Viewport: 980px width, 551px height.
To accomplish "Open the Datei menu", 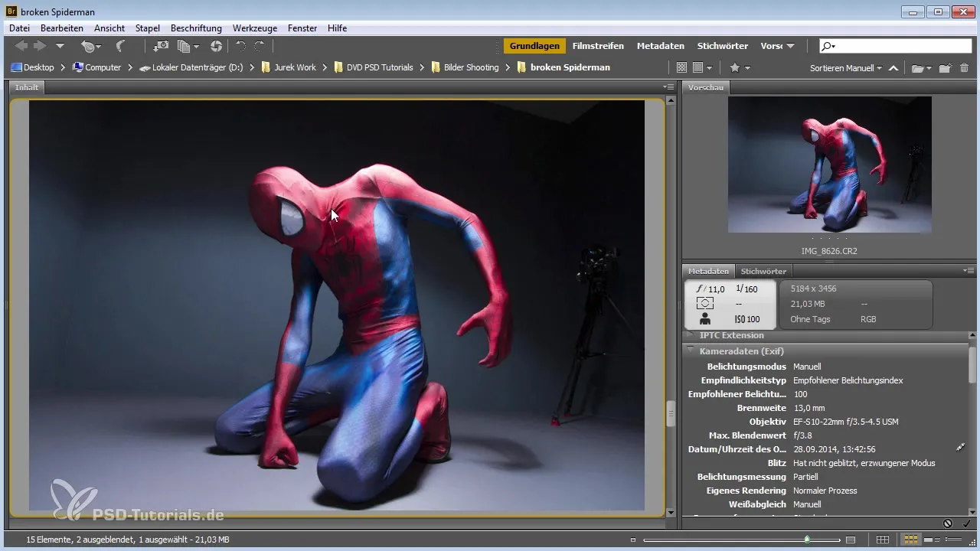I will 19,28.
